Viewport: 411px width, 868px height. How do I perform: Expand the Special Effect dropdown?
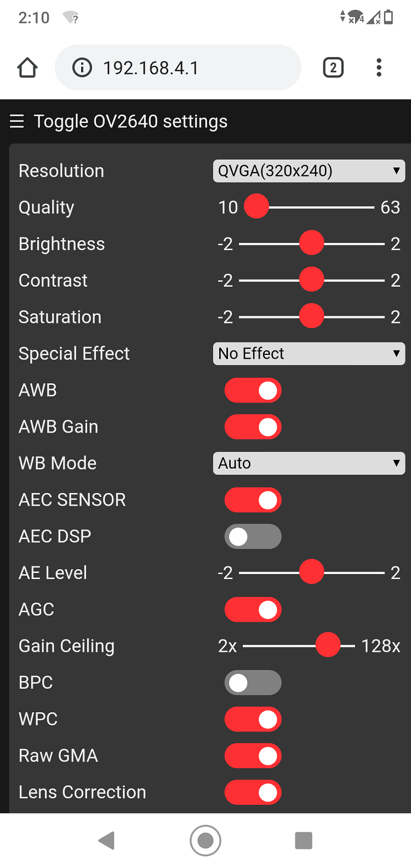click(x=309, y=354)
